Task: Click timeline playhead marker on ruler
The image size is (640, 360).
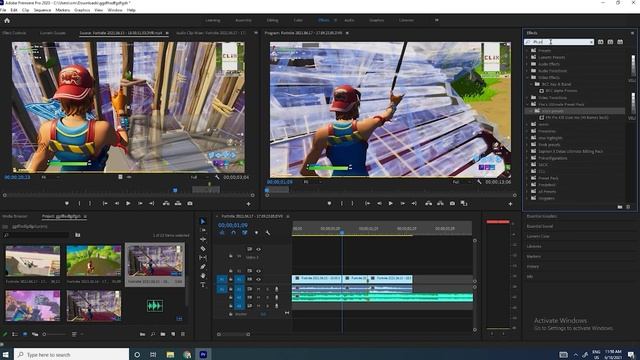Action: point(342,232)
